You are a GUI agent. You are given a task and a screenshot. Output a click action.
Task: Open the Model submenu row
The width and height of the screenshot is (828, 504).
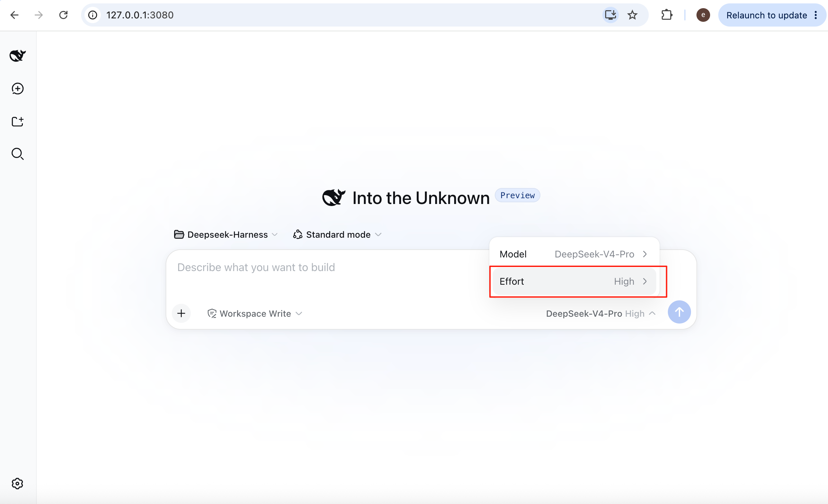[574, 254]
